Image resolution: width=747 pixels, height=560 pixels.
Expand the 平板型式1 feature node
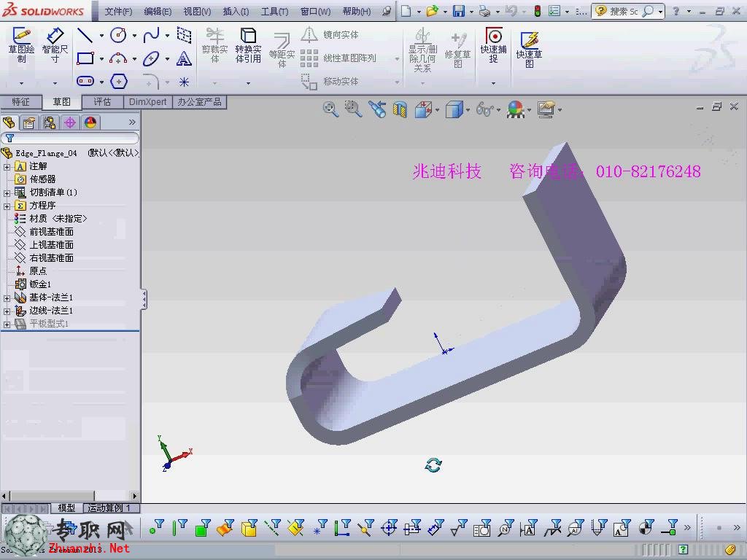[7, 324]
